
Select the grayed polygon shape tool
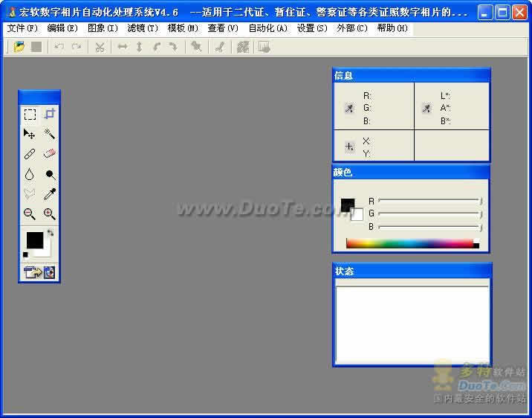pyautogui.click(x=30, y=194)
